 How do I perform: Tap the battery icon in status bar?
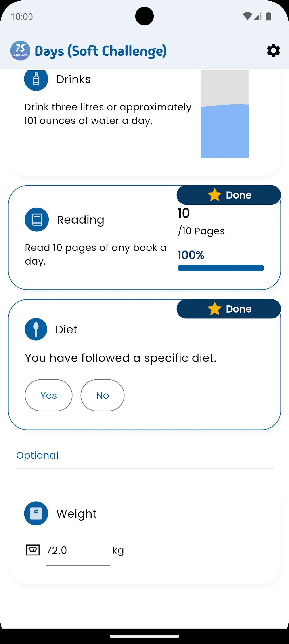point(268,16)
